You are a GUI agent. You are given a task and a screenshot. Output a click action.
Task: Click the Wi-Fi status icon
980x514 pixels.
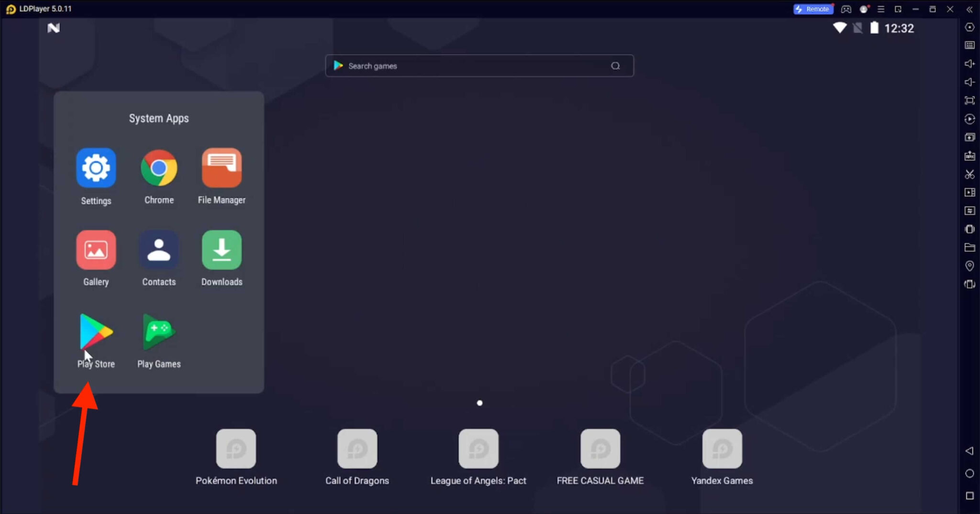(840, 28)
